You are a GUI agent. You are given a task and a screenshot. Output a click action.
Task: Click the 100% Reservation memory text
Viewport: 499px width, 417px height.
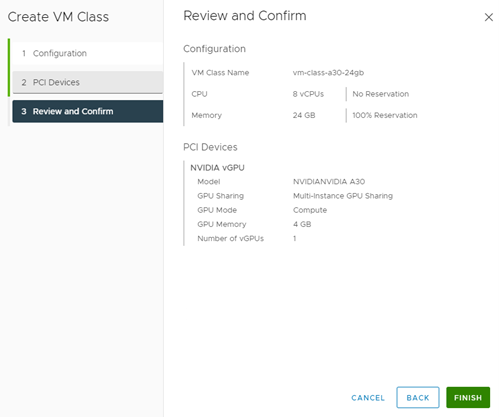pyautogui.click(x=385, y=115)
